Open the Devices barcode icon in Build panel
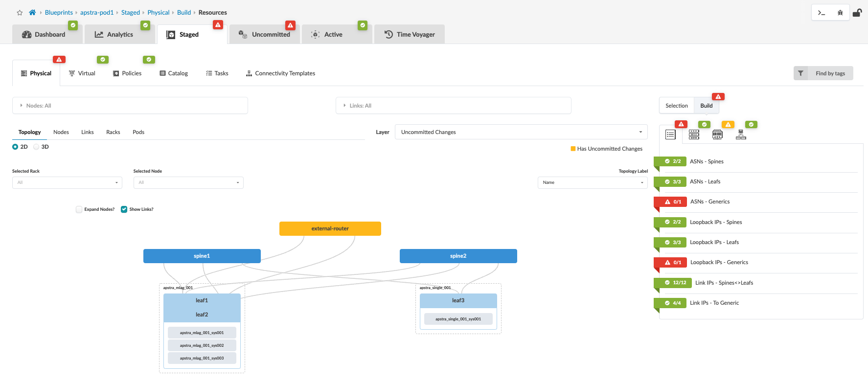868x383 pixels. 717,135
